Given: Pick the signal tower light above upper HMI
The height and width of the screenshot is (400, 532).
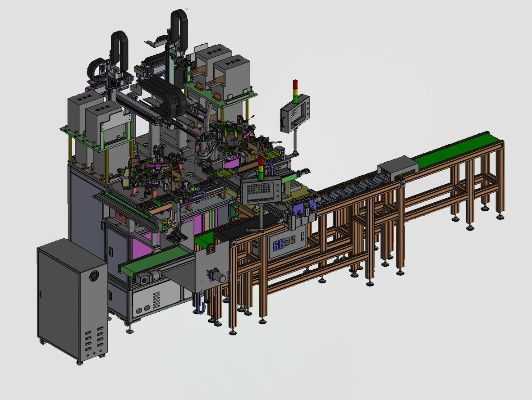Looking at the screenshot, I should point(295,89).
